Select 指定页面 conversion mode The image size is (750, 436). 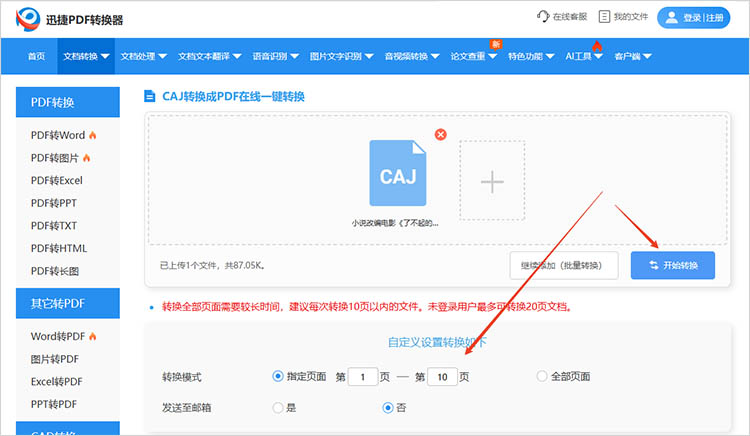pos(278,376)
